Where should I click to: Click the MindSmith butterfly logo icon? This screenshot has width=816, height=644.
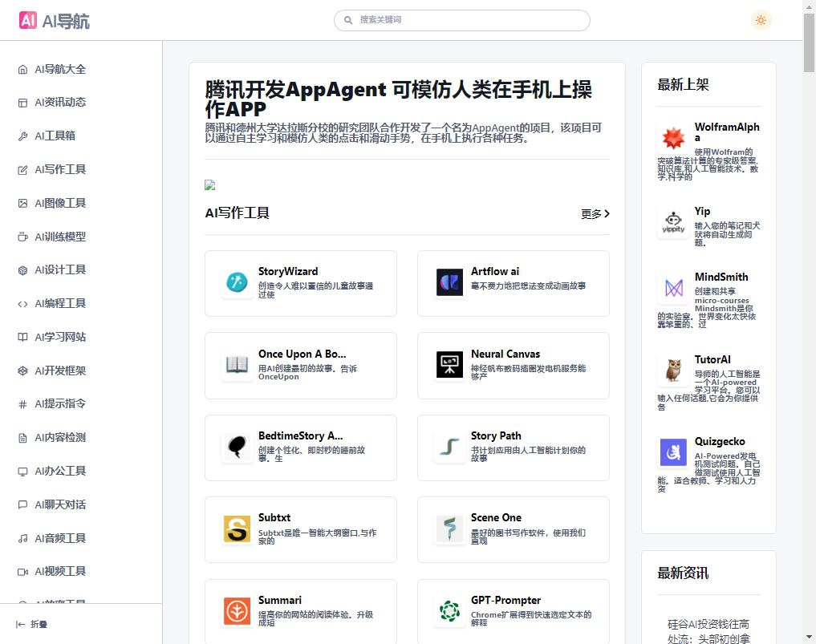(673, 288)
